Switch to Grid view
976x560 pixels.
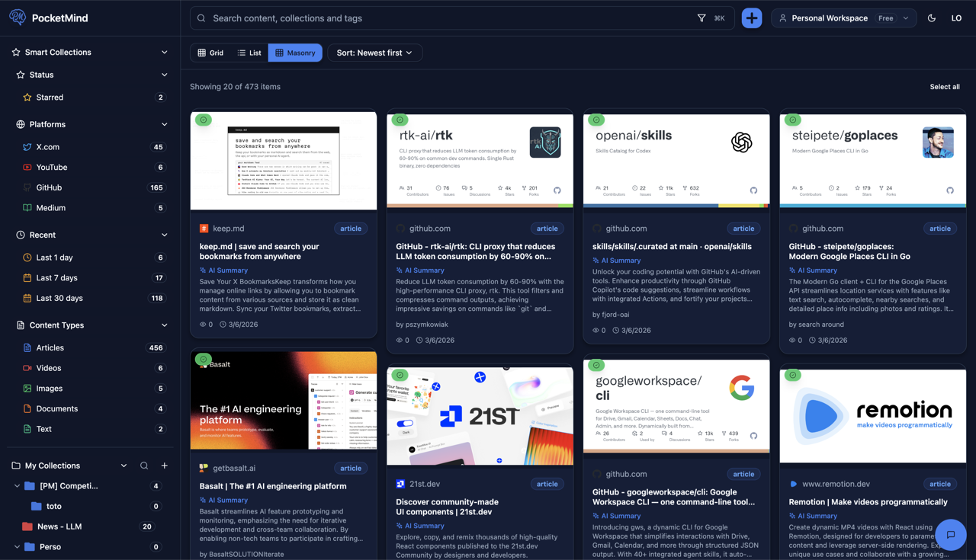pos(213,53)
